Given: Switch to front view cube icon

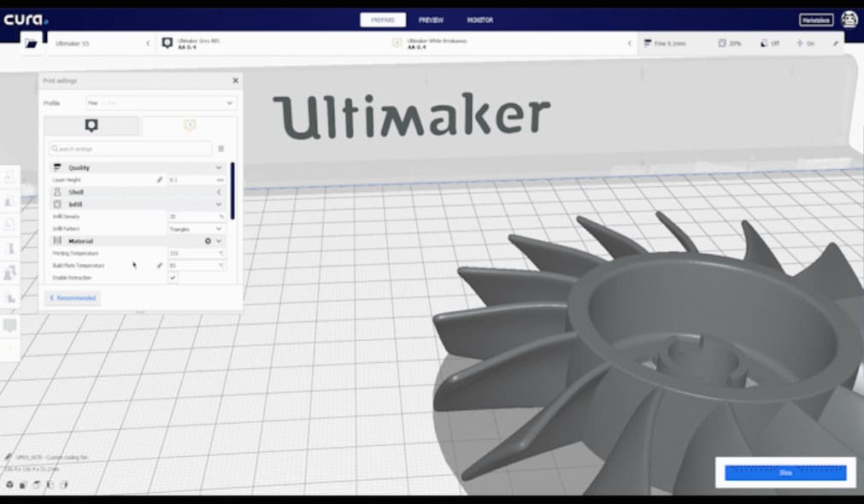Looking at the screenshot, I should (x=23, y=484).
